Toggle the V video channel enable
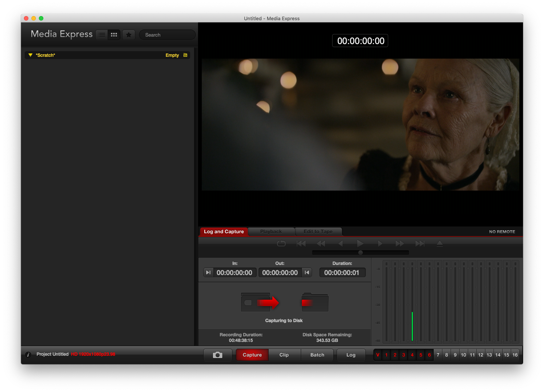 [x=378, y=355]
